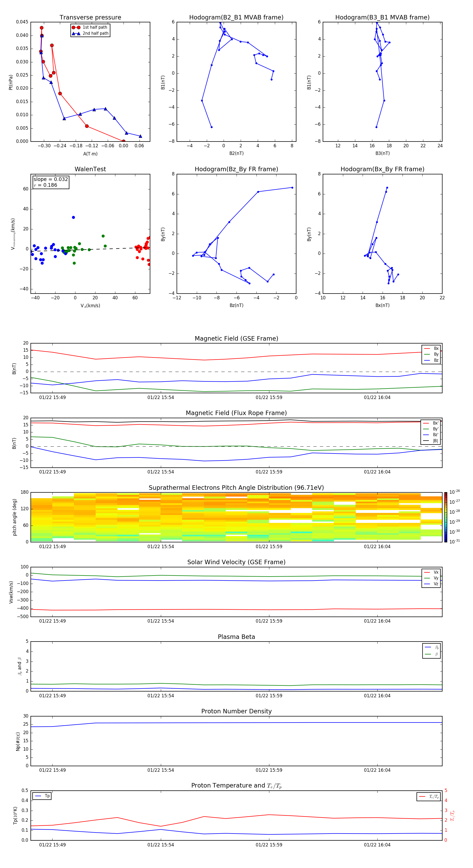Click the 'Magnetic Field (GSE Frame)' title
Viewport: 473px width, 868px height.
point(236,339)
